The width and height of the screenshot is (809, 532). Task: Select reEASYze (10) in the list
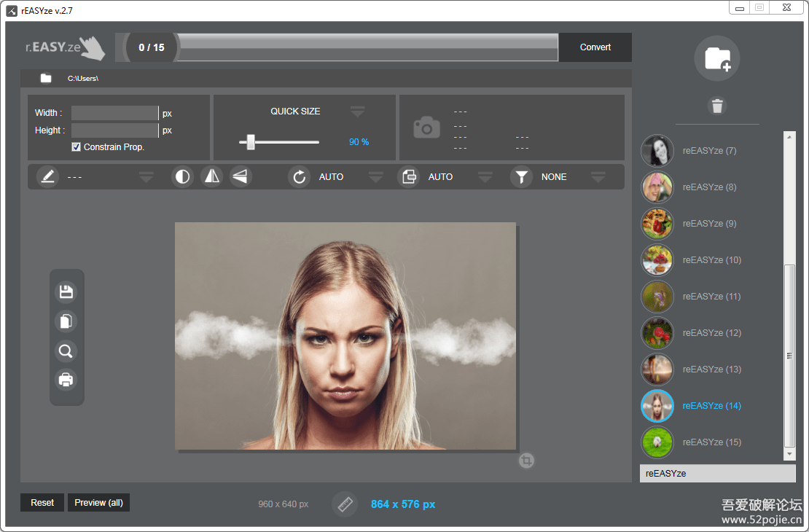pyautogui.click(x=711, y=260)
